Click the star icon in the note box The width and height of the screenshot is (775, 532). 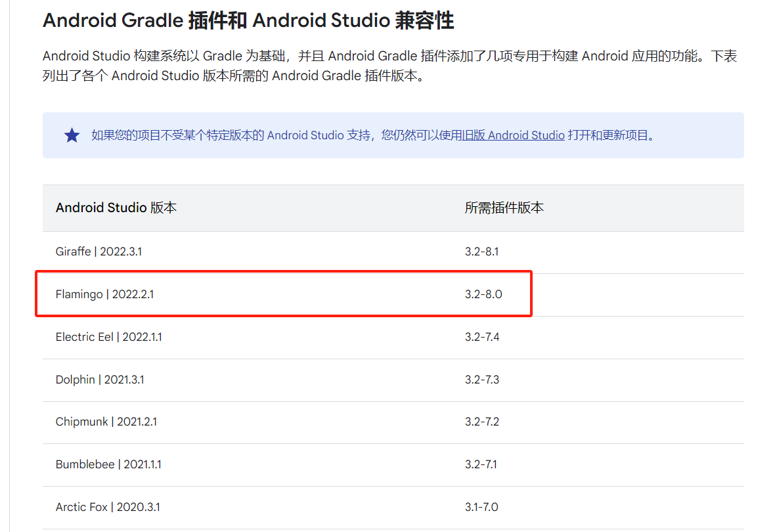point(72,135)
